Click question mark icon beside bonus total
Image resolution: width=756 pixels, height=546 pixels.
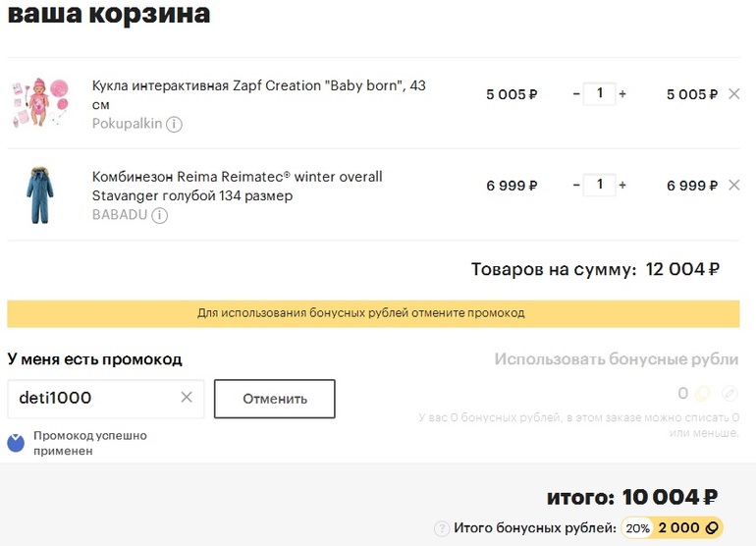pyautogui.click(x=442, y=528)
